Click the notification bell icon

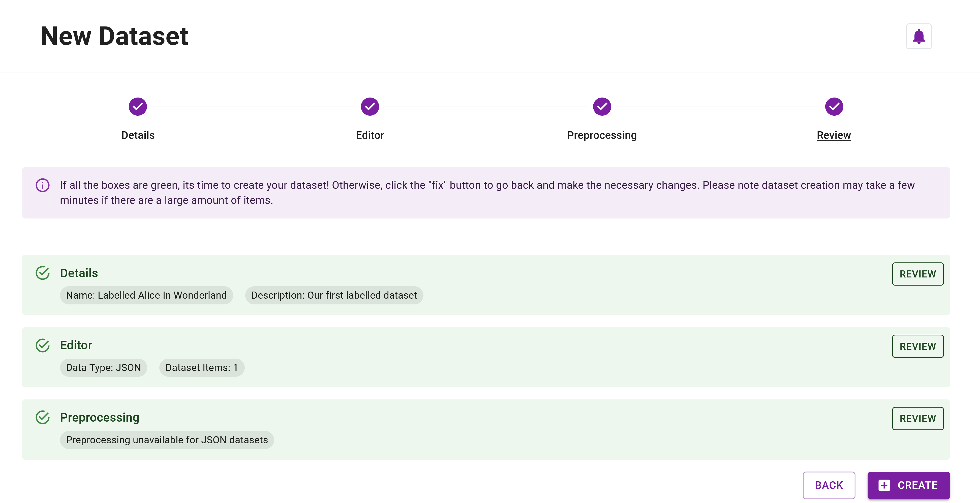[919, 37]
